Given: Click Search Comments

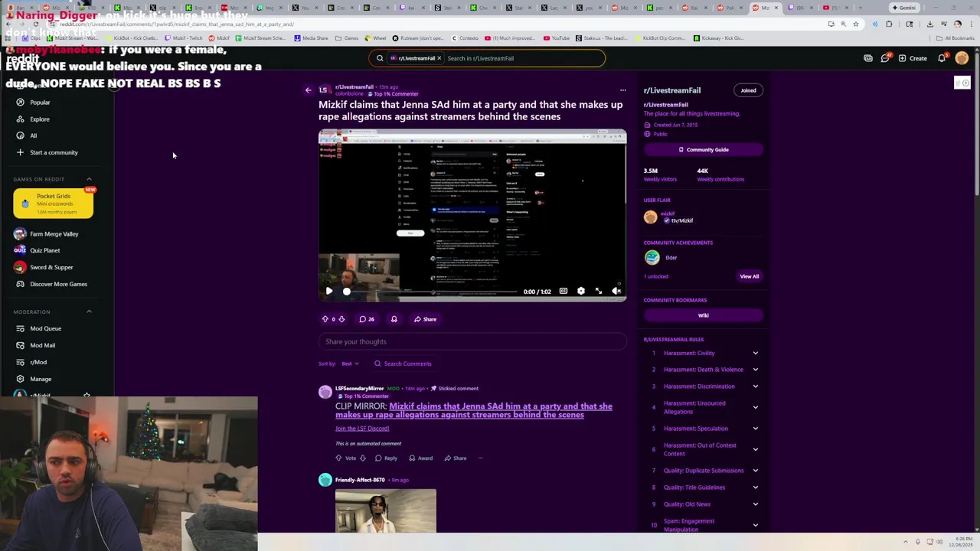Looking at the screenshot, I should tap(403, 364).
